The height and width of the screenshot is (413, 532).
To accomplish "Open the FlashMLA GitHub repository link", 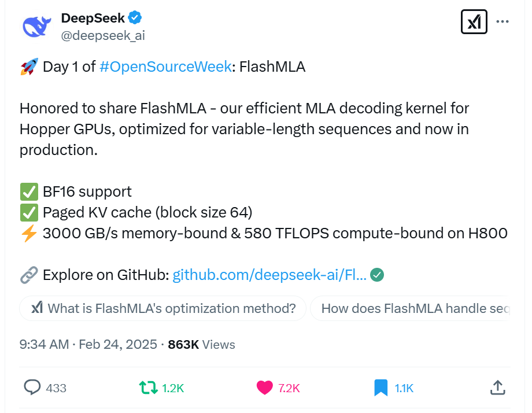I will (270, 275).
